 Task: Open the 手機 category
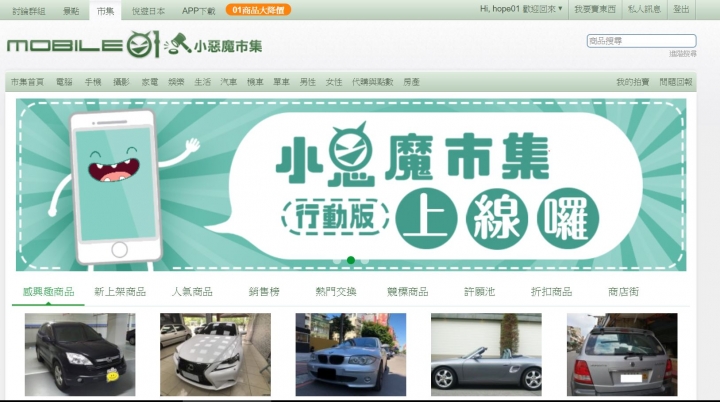(x=93, y=82)
